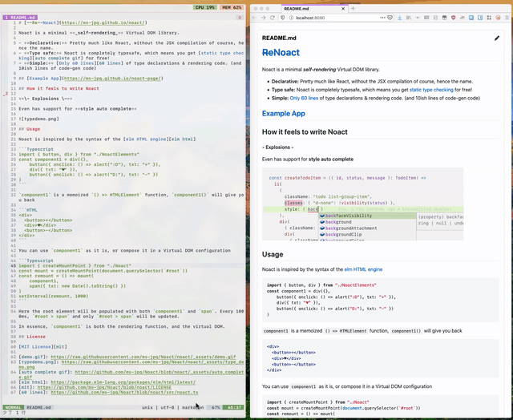The height and width of the screenshot is (420, 513).
Task: Follow the 'Only 60 lines' link
Action: tap(304, 98)
